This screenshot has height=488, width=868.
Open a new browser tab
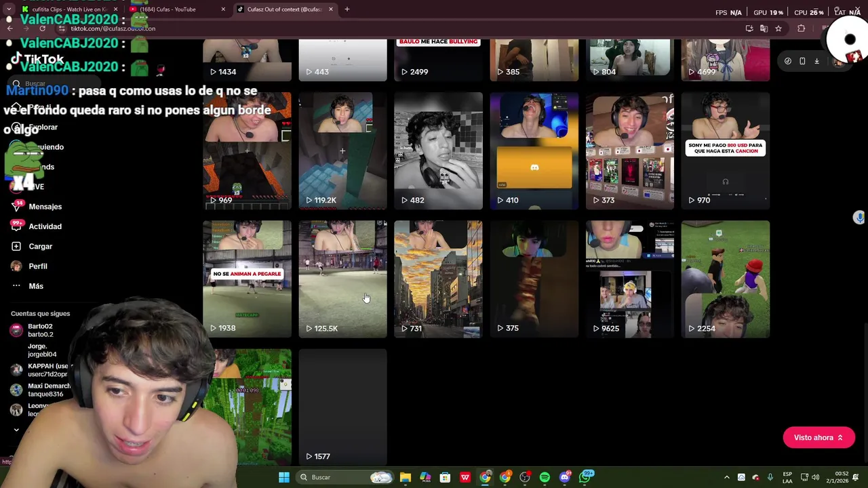(347, 9)
